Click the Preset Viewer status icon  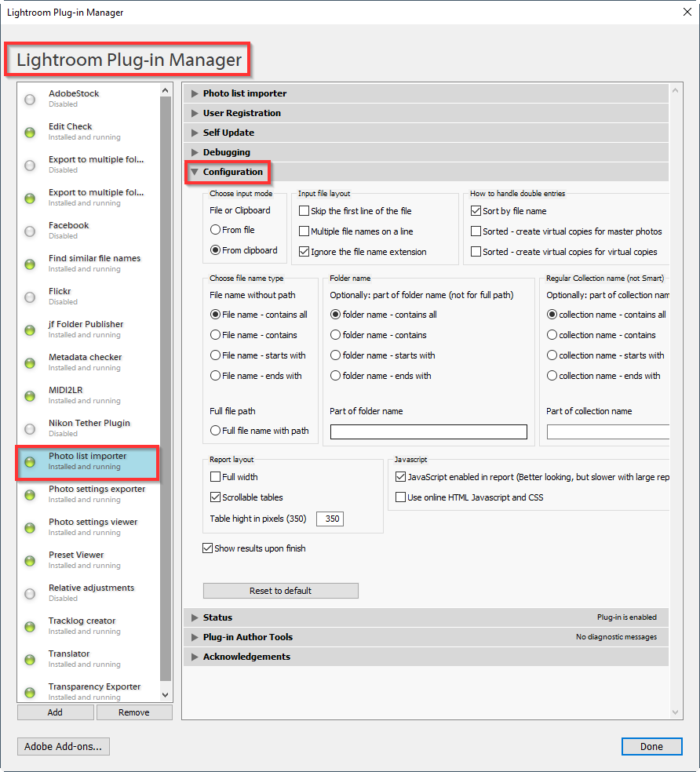pos(30,560)
